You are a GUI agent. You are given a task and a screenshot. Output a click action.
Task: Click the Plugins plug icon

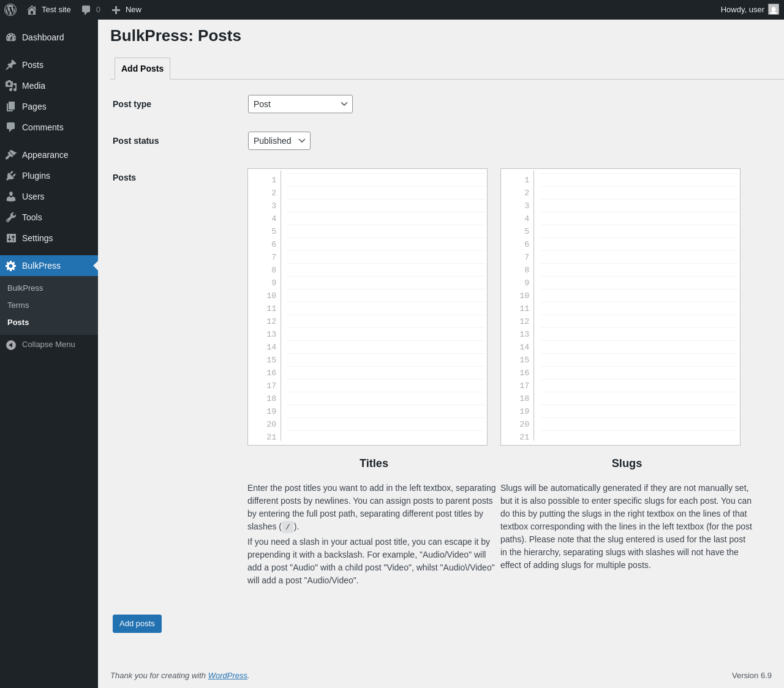click(11, 176)
